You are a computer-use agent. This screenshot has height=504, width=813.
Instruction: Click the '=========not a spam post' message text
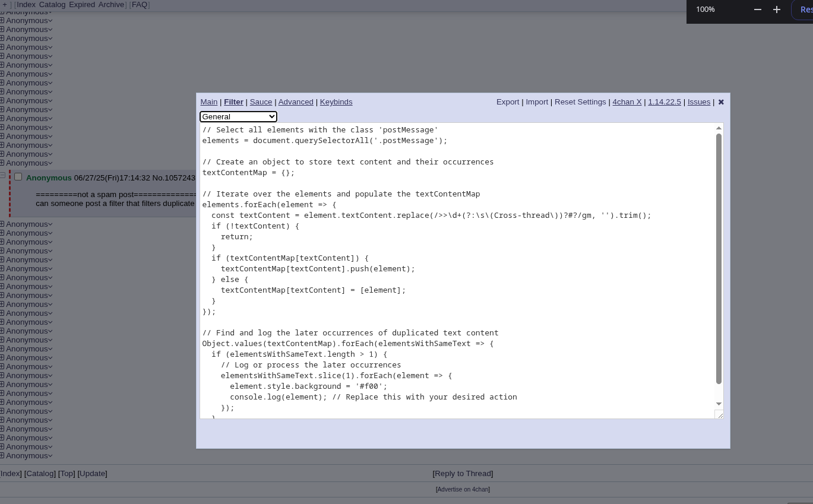pos(116,195)
